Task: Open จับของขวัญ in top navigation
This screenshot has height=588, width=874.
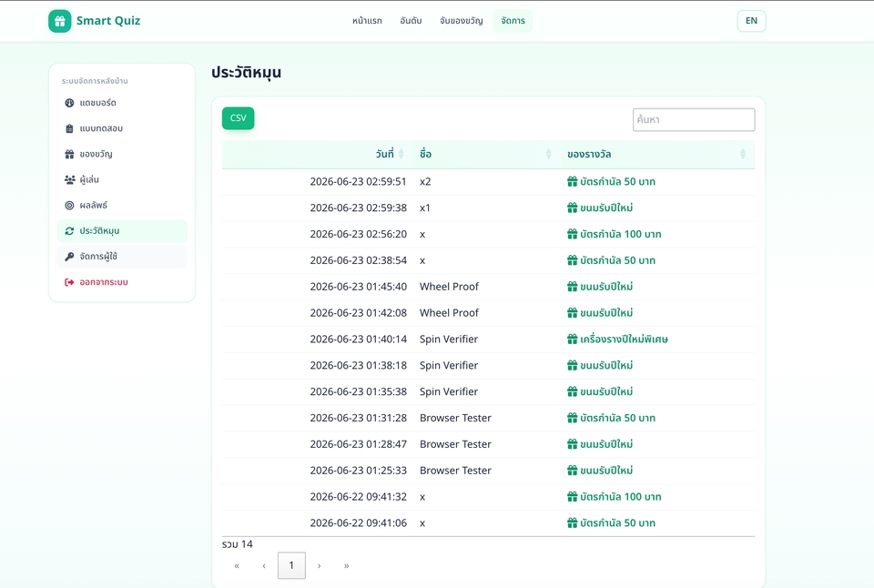Action: pos(461,21)
